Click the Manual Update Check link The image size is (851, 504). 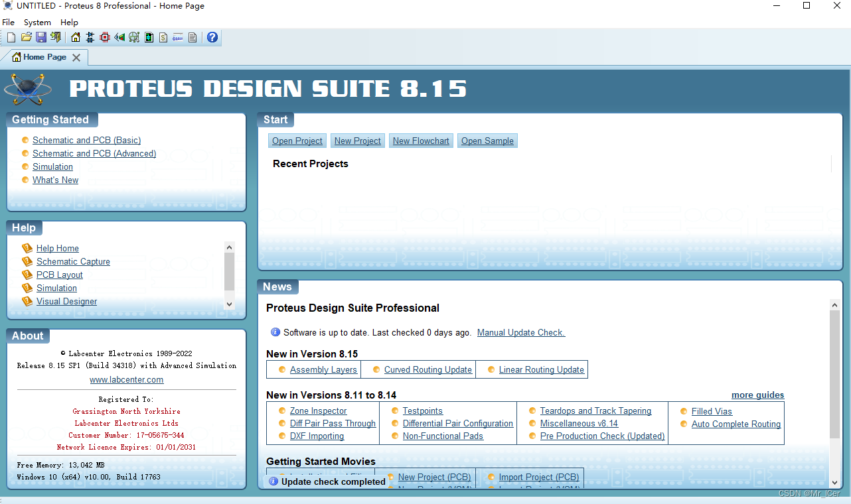tap(521, 332)
